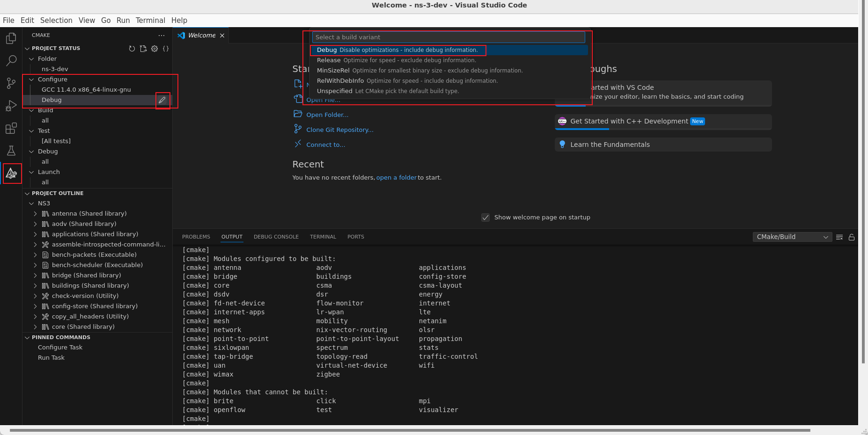
Task: Click the utility icon beside check-version
Action: coord(45,296)
